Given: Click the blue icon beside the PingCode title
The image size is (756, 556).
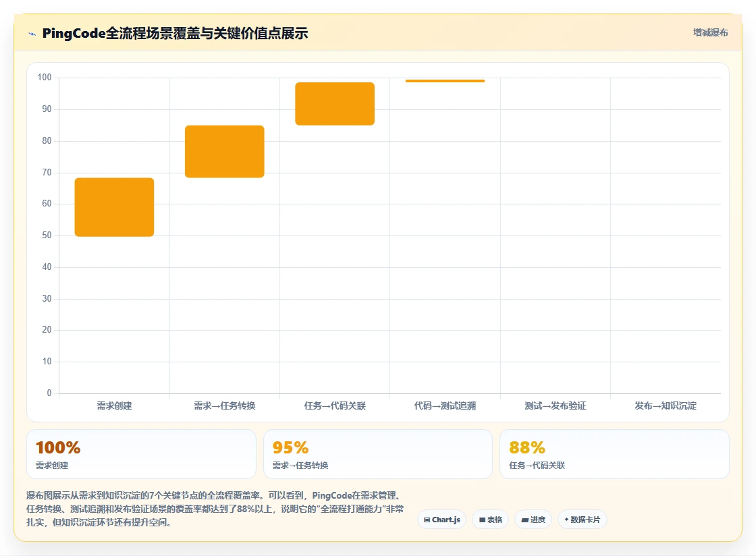Looking at the screenshot, I should 32,34.
